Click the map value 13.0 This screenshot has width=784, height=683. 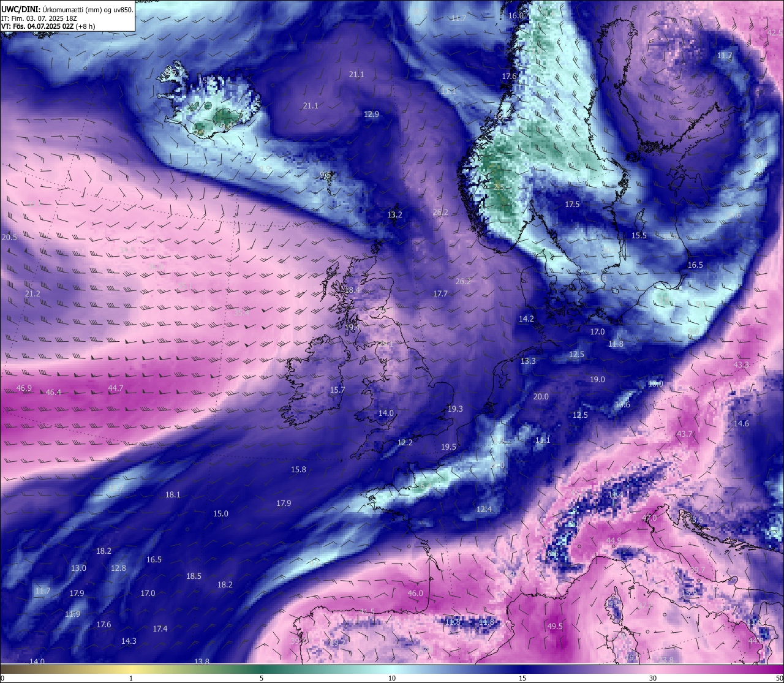coord(78,568)
